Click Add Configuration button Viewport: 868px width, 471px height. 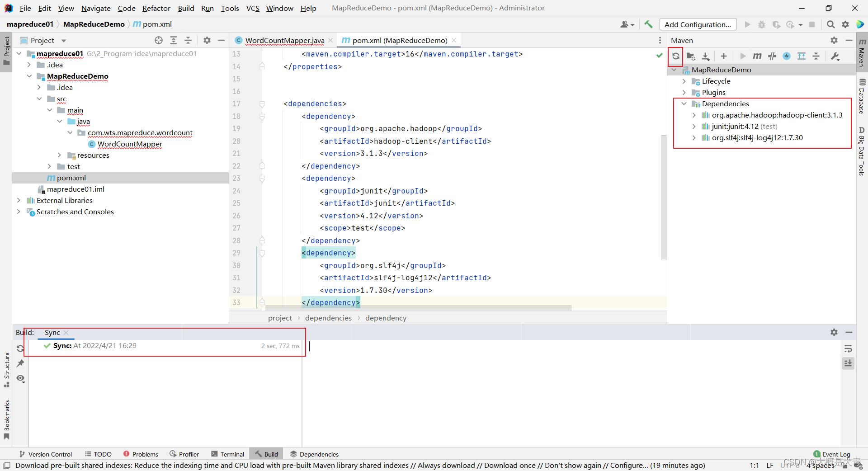[x=698, y=24]
